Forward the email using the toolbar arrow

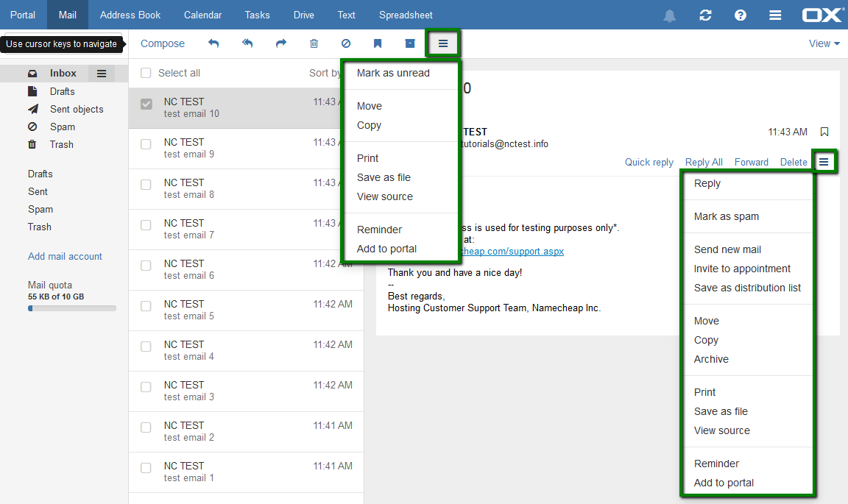pos(280,43)
